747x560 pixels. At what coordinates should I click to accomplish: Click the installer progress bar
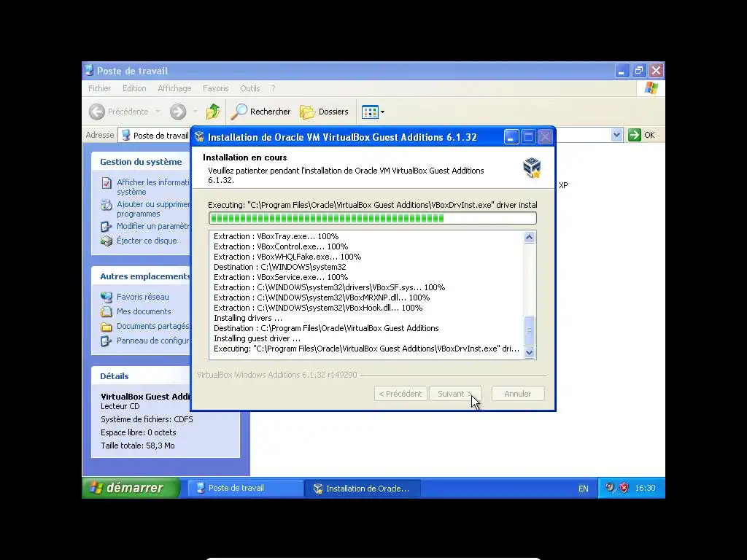373,218
